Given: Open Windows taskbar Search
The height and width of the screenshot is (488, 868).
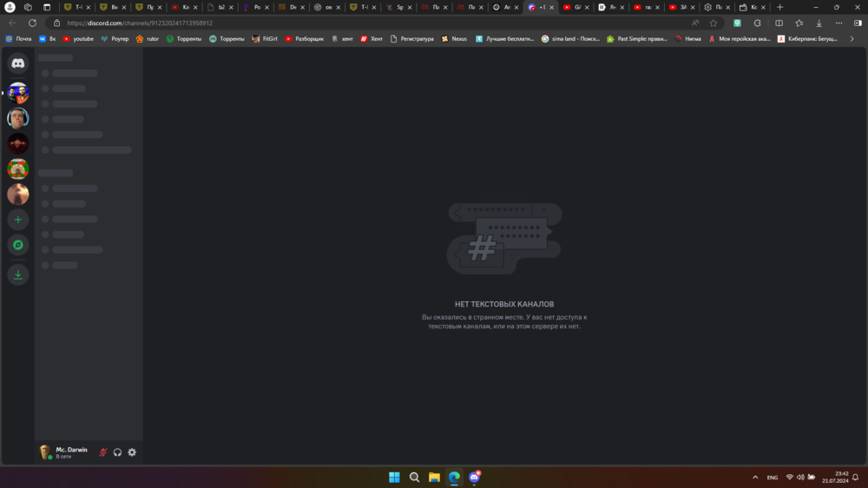Looking at the screenshot, I should [414, 478].
